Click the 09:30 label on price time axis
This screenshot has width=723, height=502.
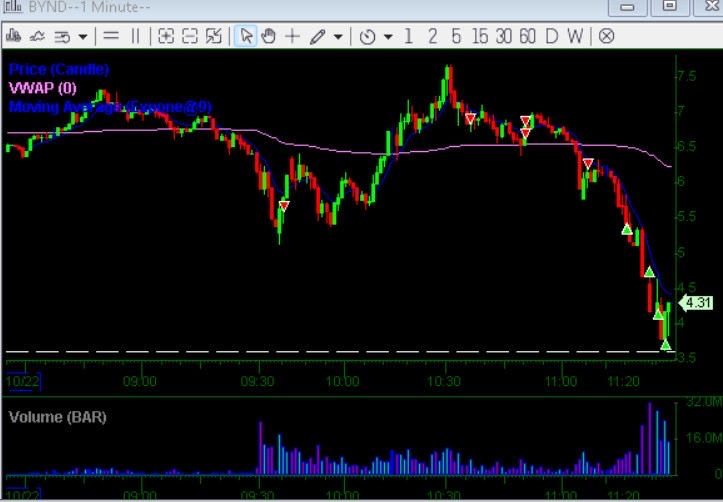258,382
